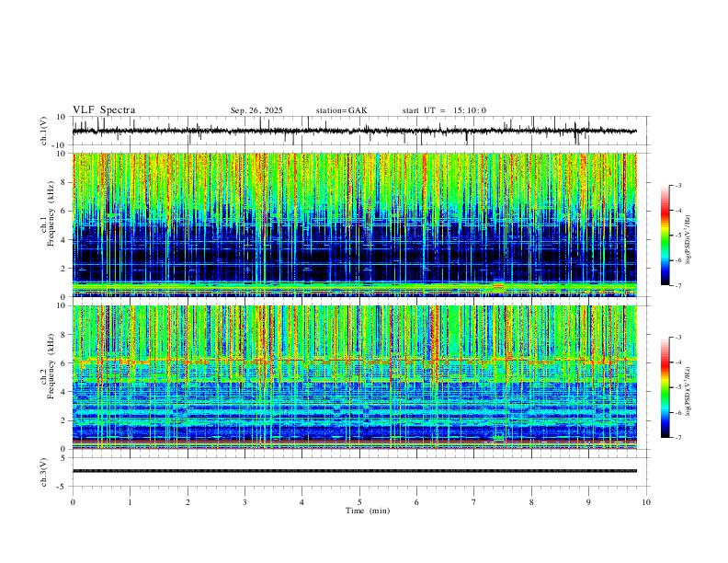Click tick label "4" on Time axis
Image resolution: width=728 pixels, height=563 pixels.
(301, 502)
